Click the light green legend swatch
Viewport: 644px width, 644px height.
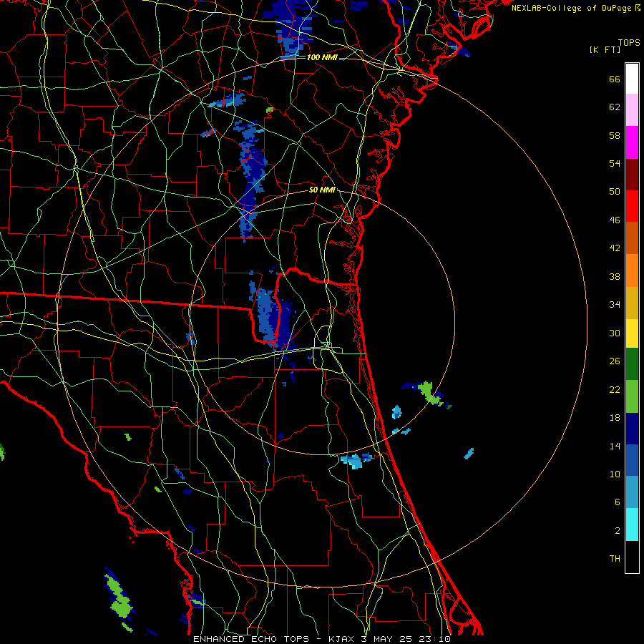coord(632,396)
